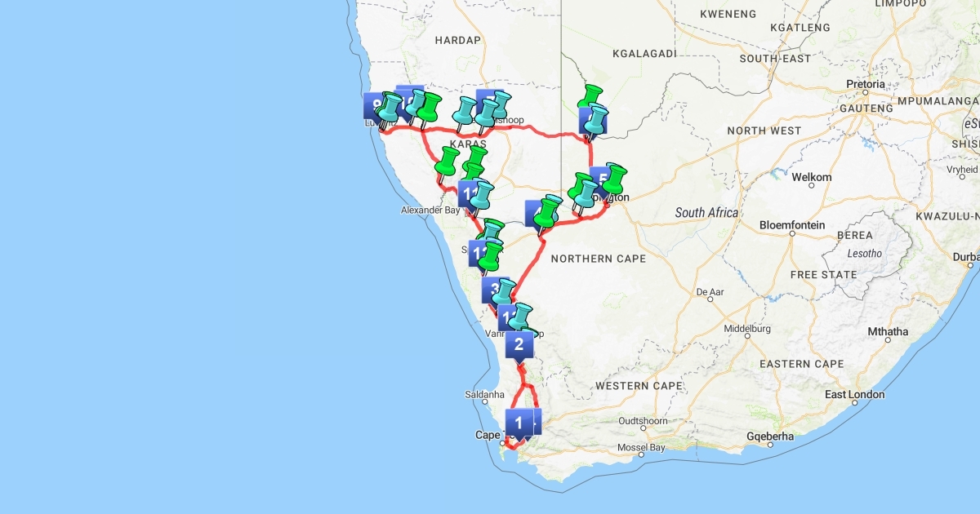980x514 pixels.
Task: Select the blue waypoint marker numbered 2
Action: (x=518, y=343)
